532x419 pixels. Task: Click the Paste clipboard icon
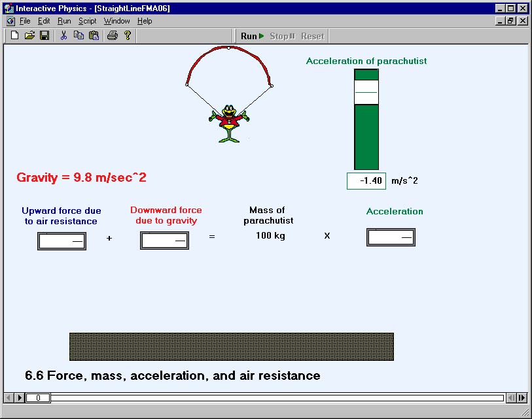[x=94, y=35]
